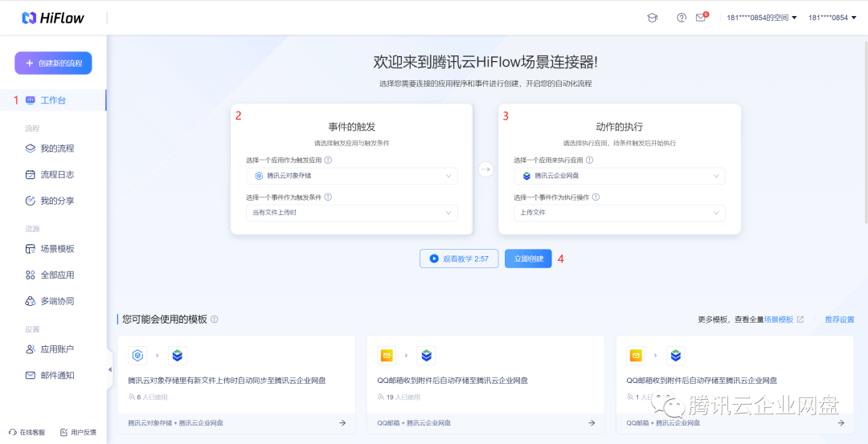This screenshot has height=444, width=868.
Task: Click the arrow circle between the two cards
Action: point(485,169)
